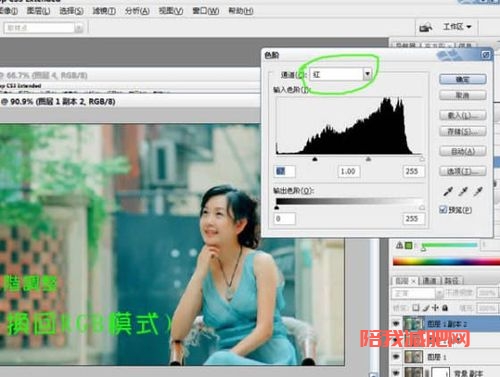
Task: Click the lock position move icon
Action: 435,308
